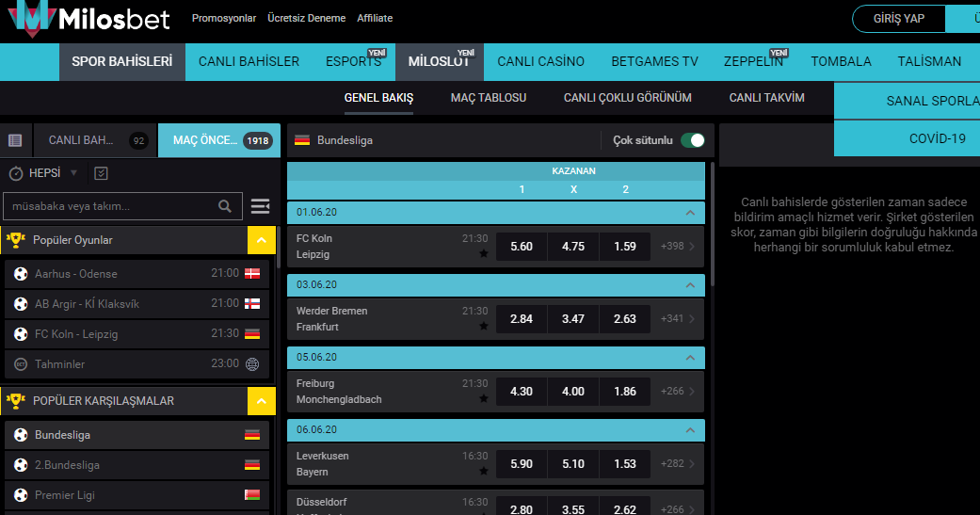Open the list view icon beside Canlı Bah tab
This screenshot has width=980, height=515.
(x=16, y=140)
